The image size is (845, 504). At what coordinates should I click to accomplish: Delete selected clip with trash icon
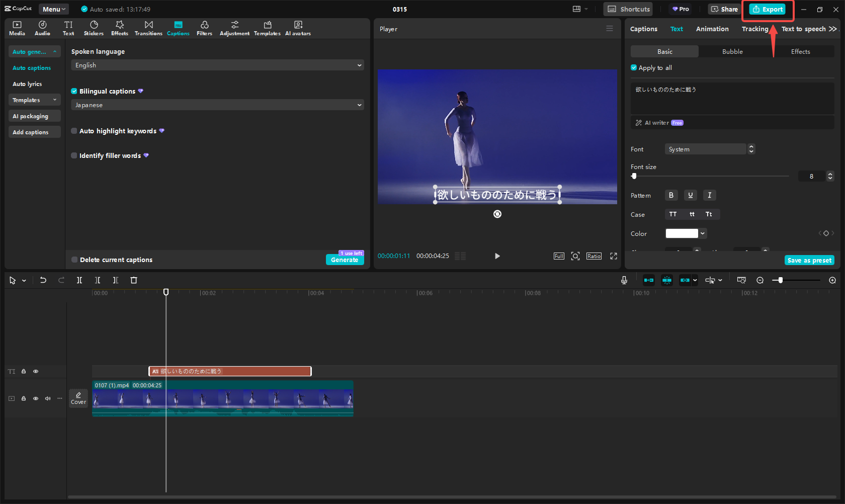(x=134, y=280)
